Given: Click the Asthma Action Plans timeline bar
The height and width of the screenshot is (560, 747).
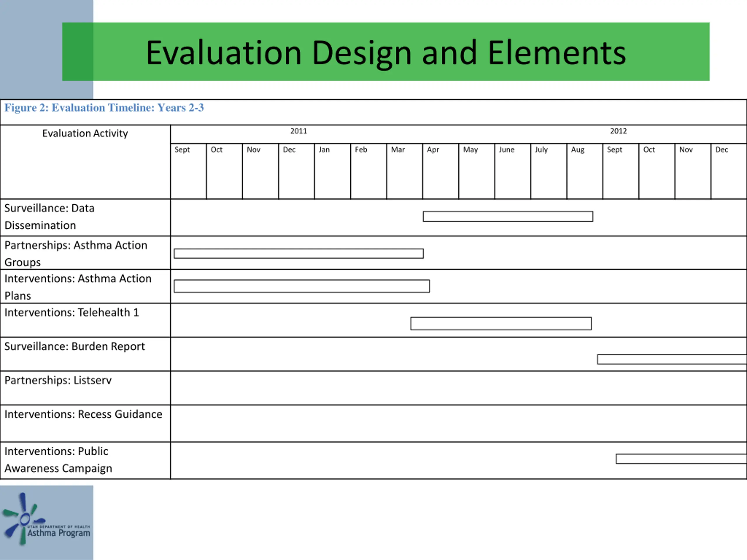Looking at the screenshot, I should coord(301,286).
